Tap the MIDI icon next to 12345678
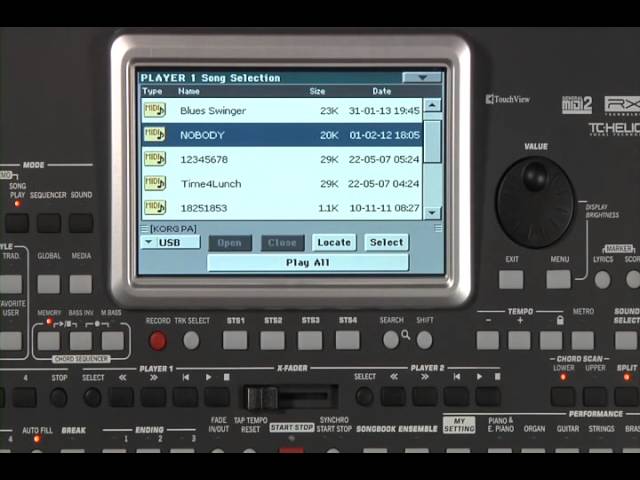Screen dimensions: 640x480 [x=155, y=159]
